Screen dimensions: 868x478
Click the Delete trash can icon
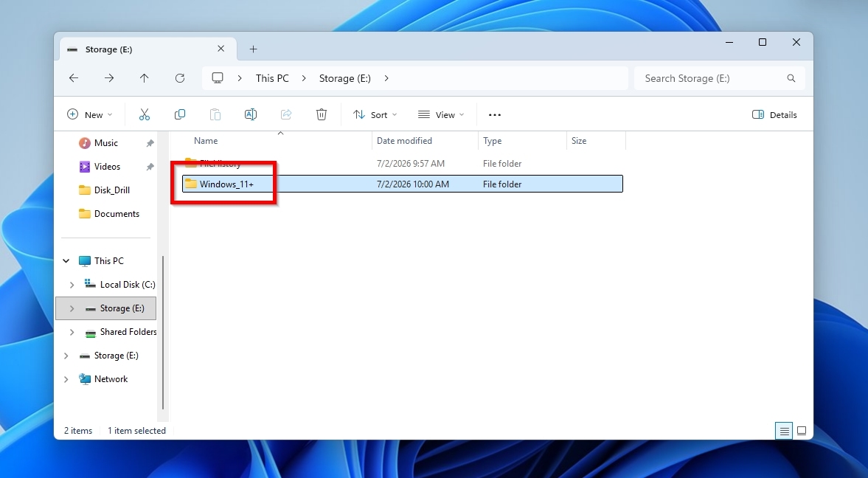coord(322,114)
